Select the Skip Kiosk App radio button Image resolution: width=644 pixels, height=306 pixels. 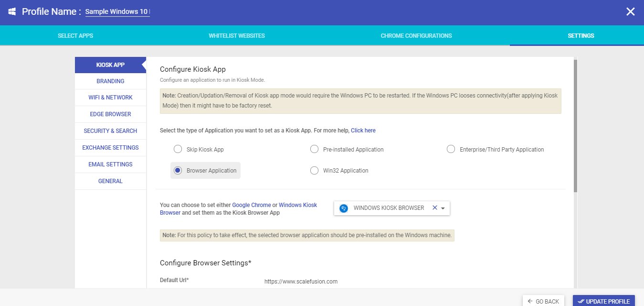(178, 149)
